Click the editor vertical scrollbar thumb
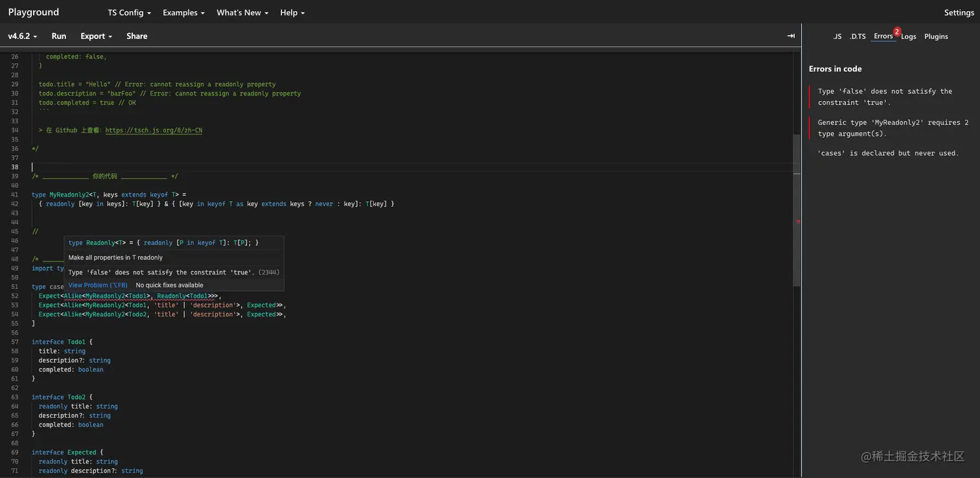 pos(797,211)
